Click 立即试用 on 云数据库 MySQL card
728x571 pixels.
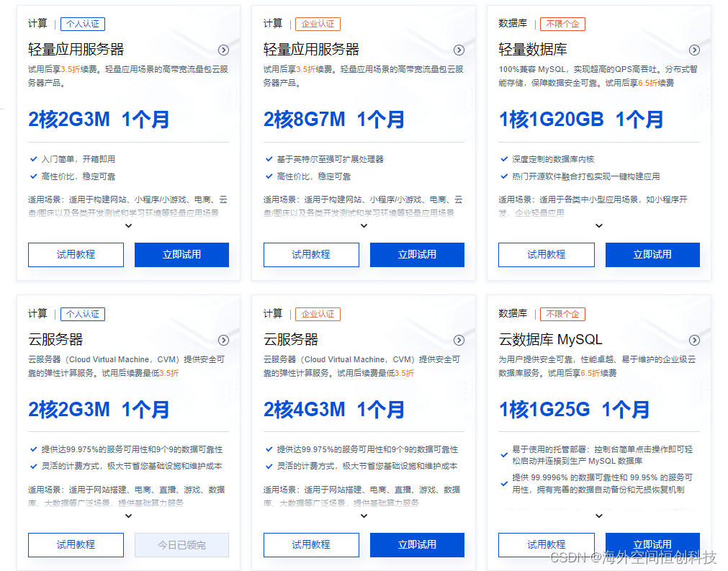pyautogui.click(x=652, y=544)
